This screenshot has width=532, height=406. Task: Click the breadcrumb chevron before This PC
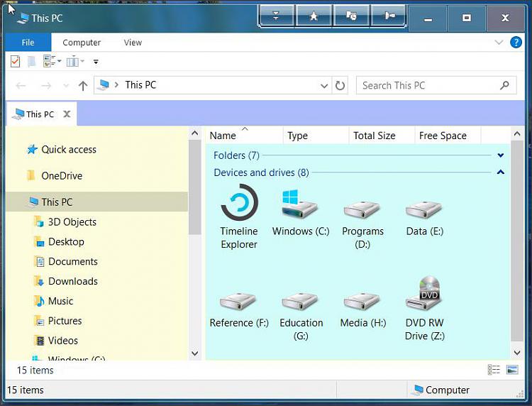(116, 85)
